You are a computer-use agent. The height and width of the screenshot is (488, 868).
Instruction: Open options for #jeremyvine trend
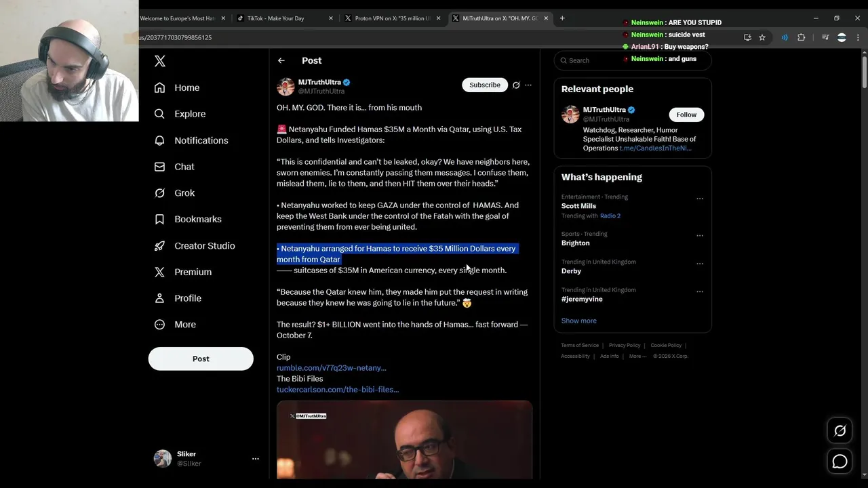[x=700, y=291]
